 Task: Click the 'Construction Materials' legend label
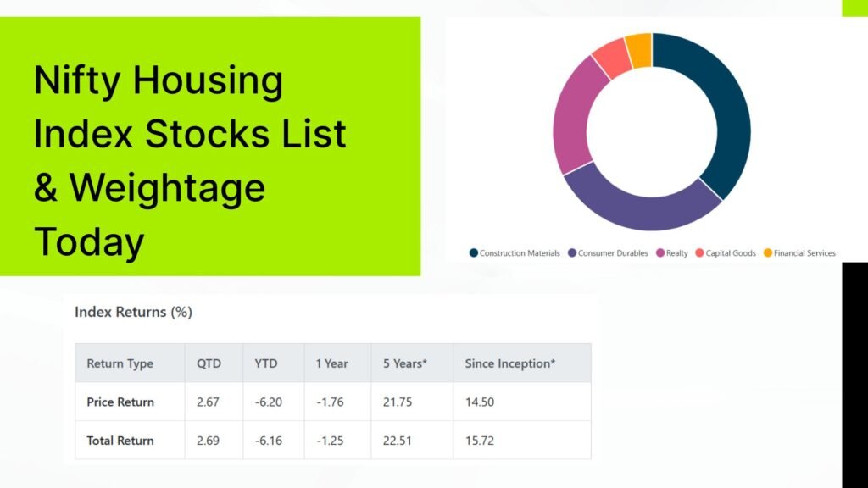[520, 252]
